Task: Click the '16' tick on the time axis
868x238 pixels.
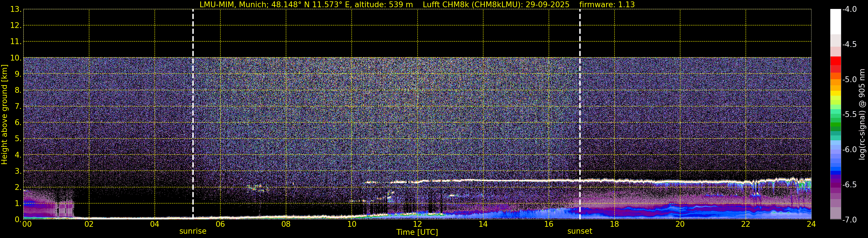Action: pos(548,224)
